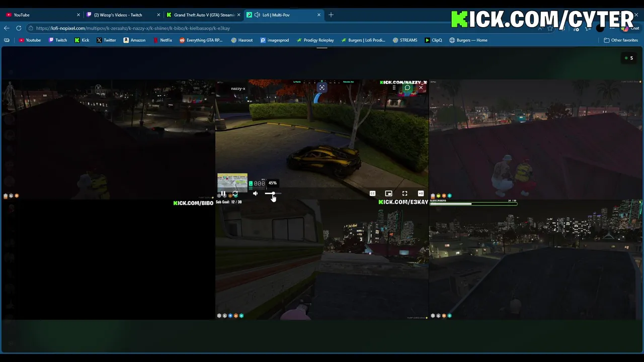The width and height of the screenshot is (644, 362).
Task: Pause the nazzy-x stream
Action: tap(223, 194)
